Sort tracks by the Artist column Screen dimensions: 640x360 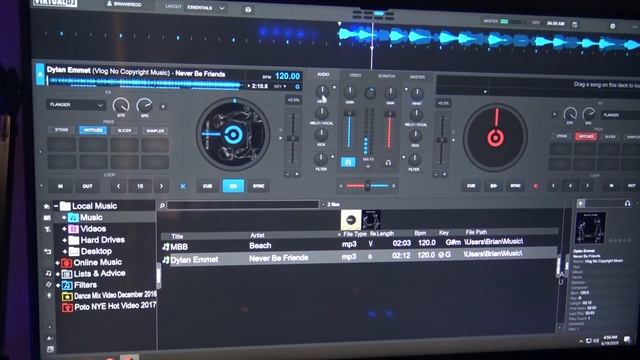point(257,236)
